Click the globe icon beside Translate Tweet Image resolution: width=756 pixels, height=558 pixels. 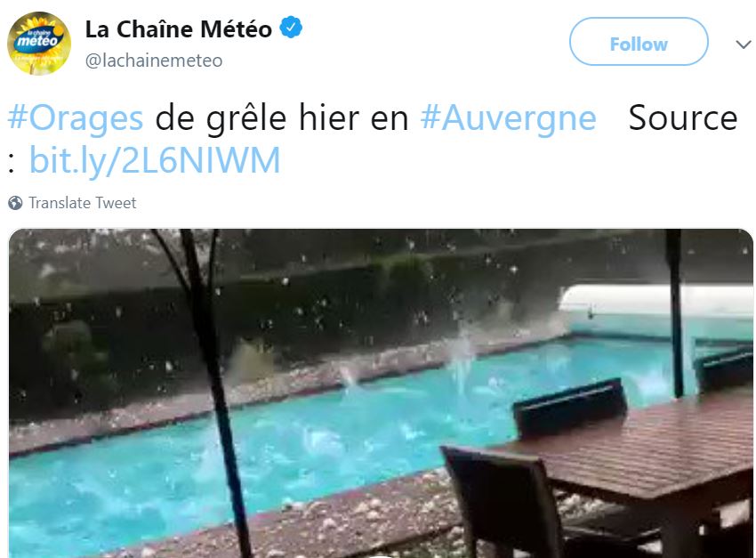15,203
